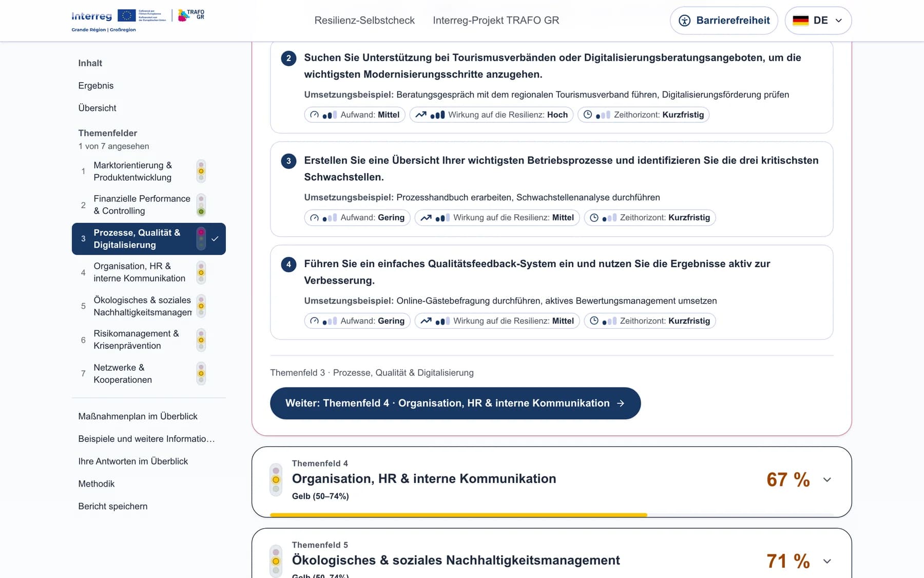Image resolution: width=924 pixels, height=578 pixels.
Task: Click the TRAFO GR logo
Action: (191, 15)
